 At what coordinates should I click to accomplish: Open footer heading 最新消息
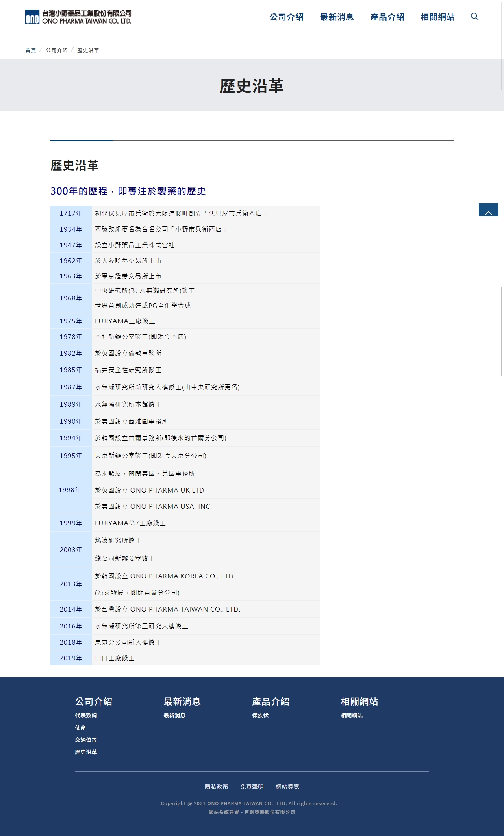click(x=182, y=701)
